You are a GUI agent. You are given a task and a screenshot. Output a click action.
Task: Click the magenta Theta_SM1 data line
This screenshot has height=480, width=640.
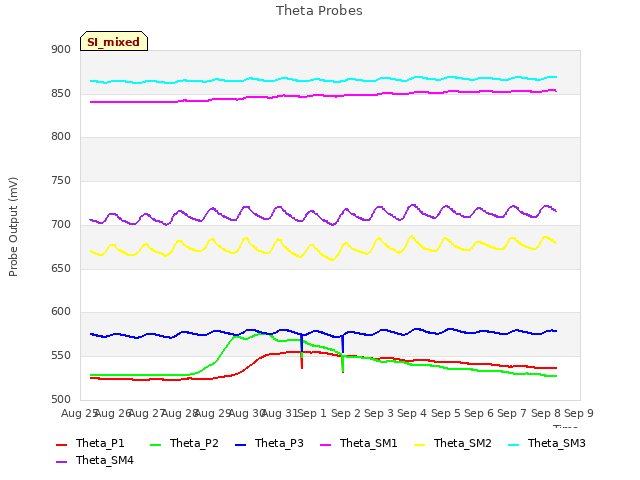pos(322,96)
